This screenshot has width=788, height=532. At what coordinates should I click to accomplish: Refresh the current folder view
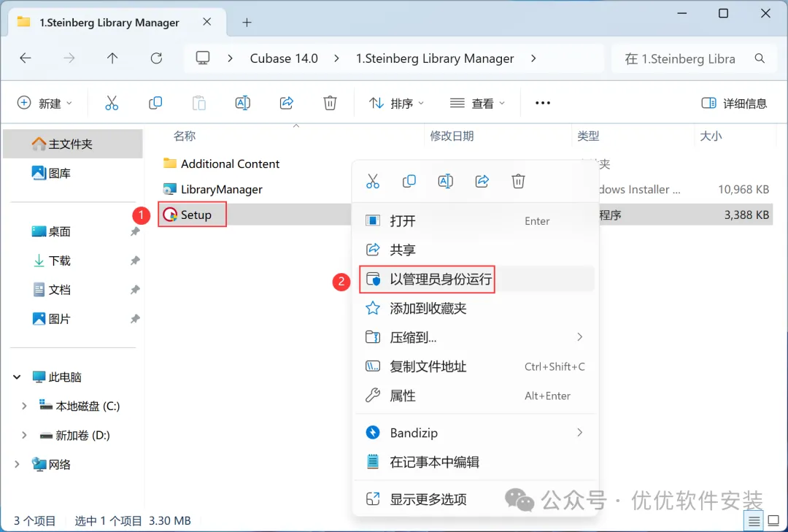click(156, 58)
